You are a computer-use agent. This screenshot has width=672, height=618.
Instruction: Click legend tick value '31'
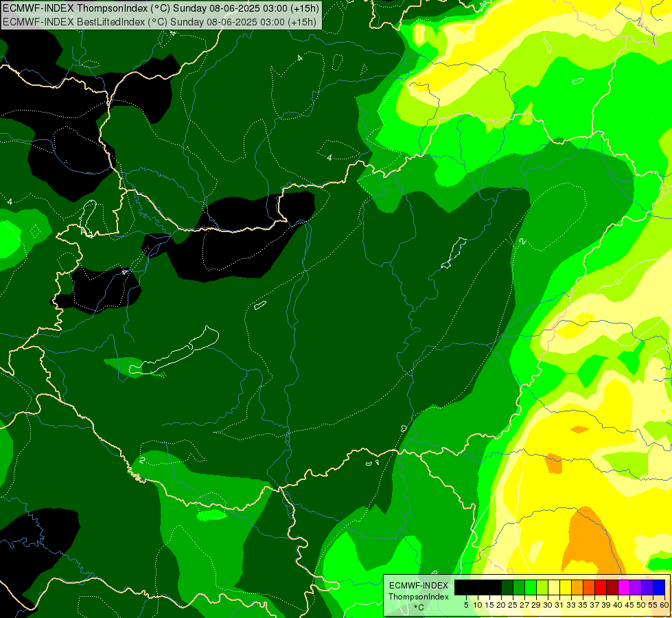559,605
